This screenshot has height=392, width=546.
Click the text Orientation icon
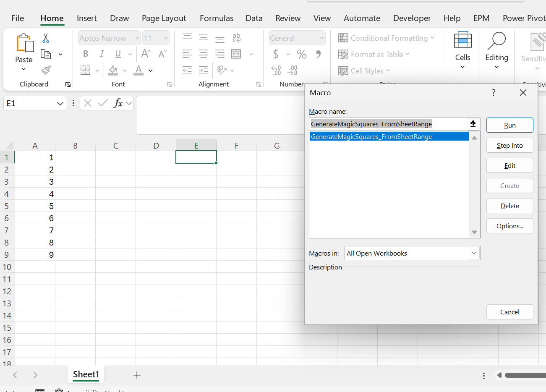pyautogui.click(x=222, y=70)
